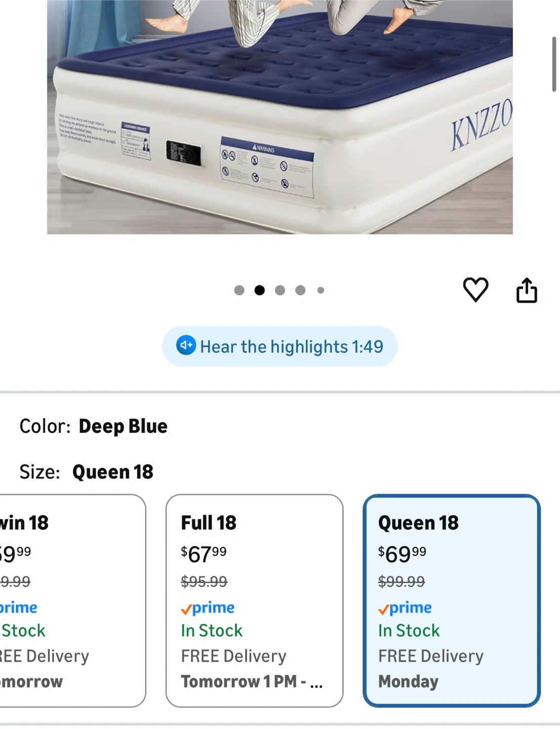Tap truncated Tomorrow 1 PM delivery text
This screenshot has height=729, width=560.
pyautogui.click(x=252, y=681)
